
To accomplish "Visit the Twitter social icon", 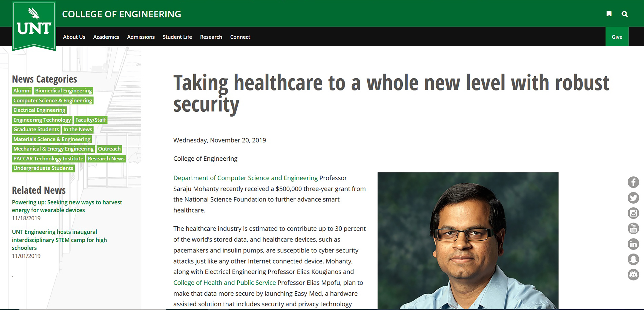I will [633, 198].
